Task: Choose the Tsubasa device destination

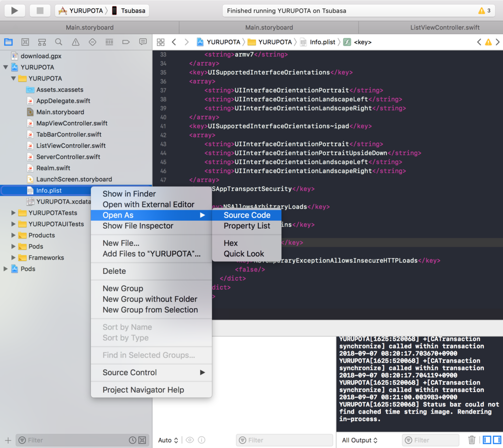Action: pos(128,11)
